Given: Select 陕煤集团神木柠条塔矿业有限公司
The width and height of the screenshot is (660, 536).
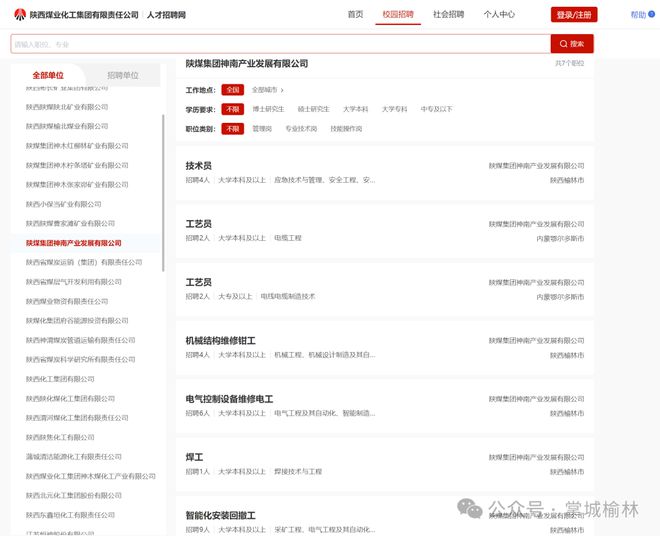Looking at the screenshot, I should [77, 165].
